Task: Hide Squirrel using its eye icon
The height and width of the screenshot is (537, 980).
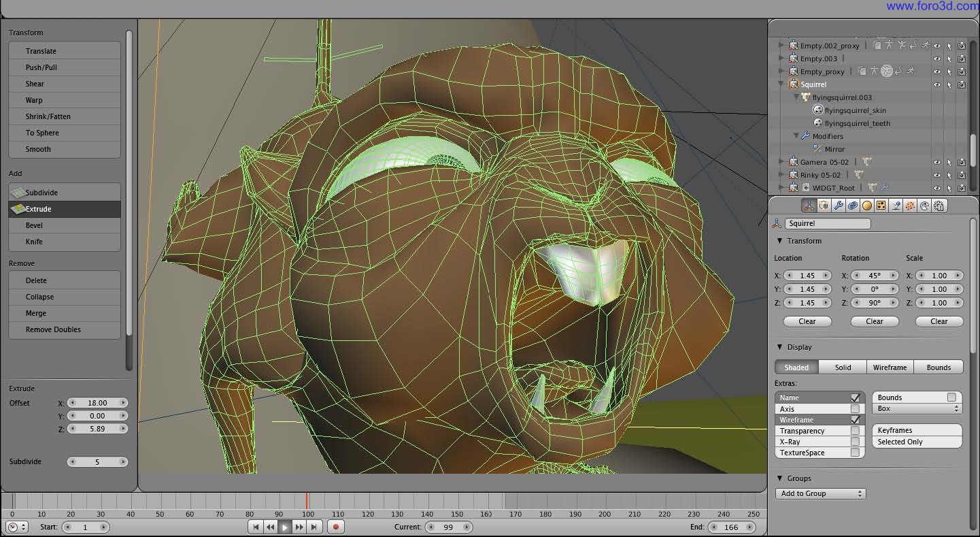Action: 937,84
